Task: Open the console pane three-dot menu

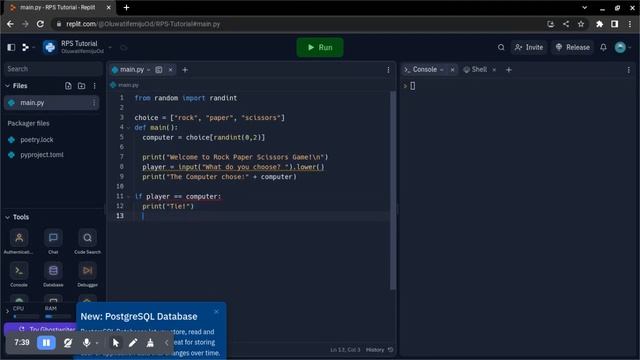Action: click(629, 70)
